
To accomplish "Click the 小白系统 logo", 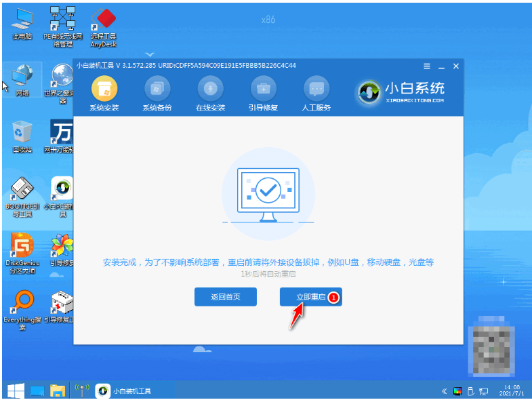I will [403, 92].
